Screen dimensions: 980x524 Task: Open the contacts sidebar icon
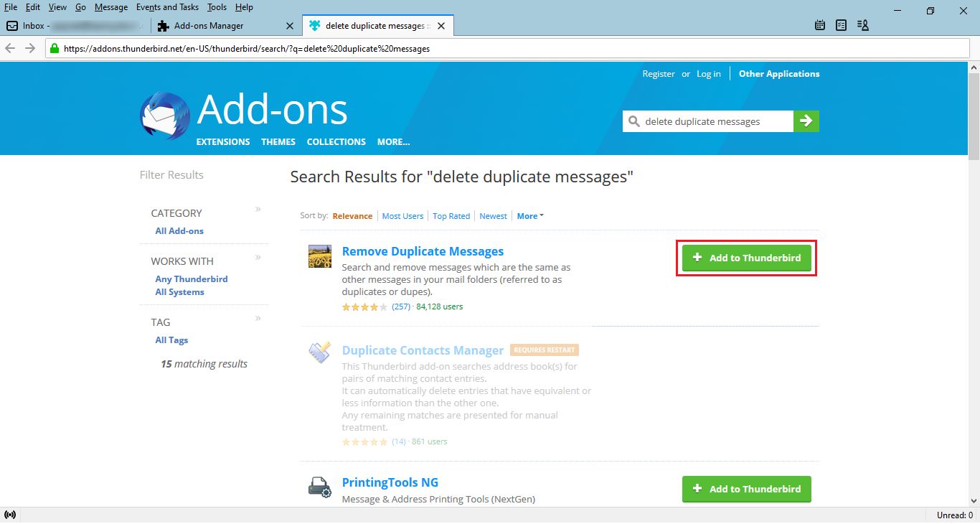[x=862, y=24]
